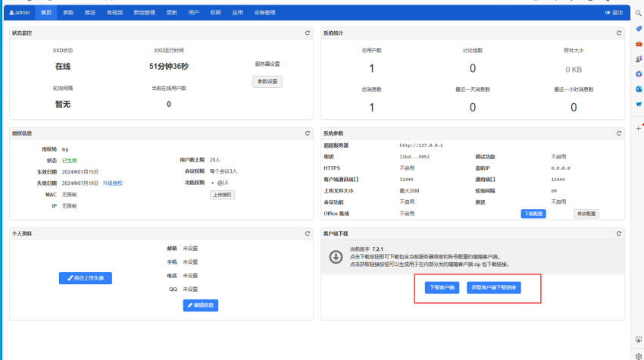644x360 pixels.
Task: Refresh the 系统统计 panel
Action: tap(618, 33)
